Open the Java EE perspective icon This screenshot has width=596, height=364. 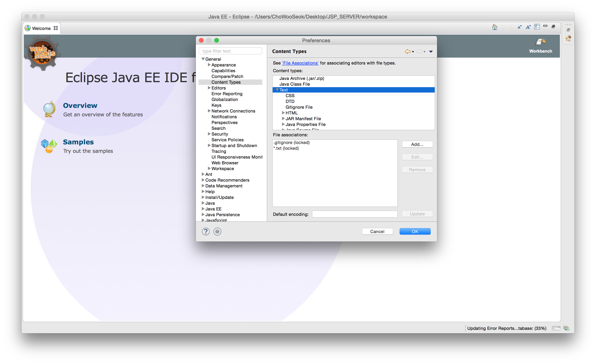point(568,38)
